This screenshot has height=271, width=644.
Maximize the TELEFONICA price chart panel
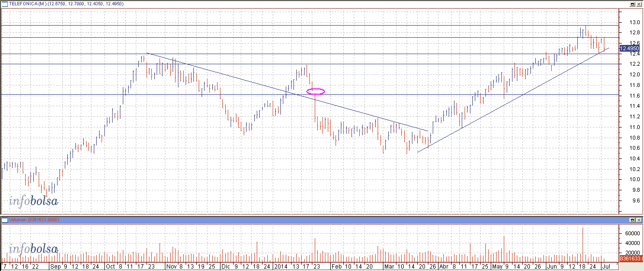click(x=632, y=3)
